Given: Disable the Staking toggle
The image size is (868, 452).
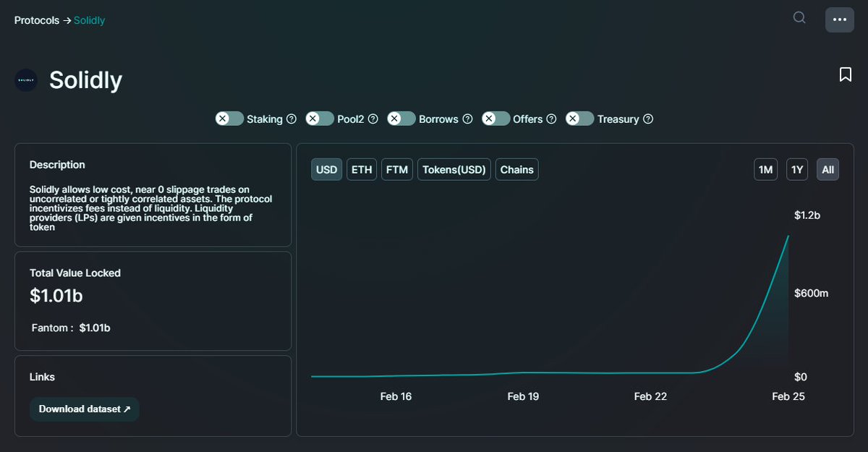Looking at the screenshot, I should tap(229, 119).
